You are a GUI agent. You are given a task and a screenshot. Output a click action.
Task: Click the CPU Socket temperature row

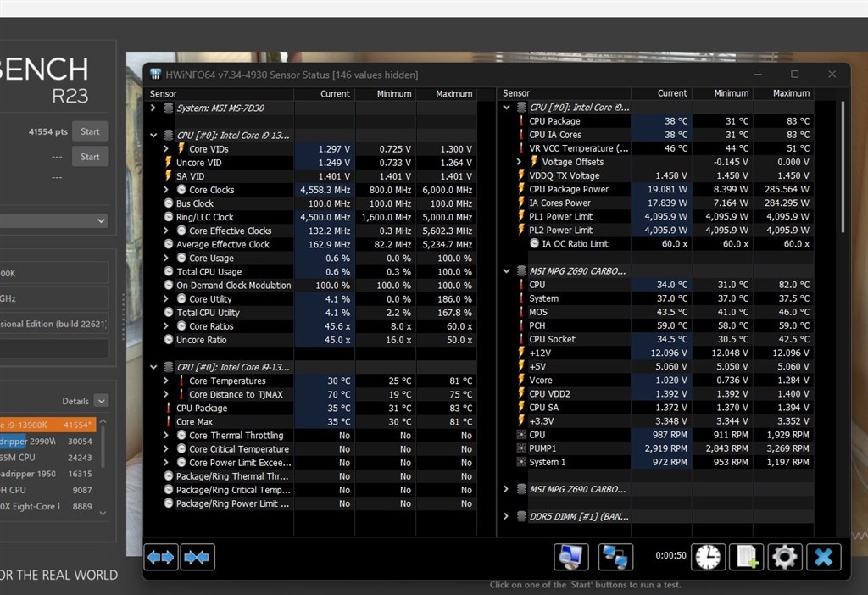click(655, 339)
